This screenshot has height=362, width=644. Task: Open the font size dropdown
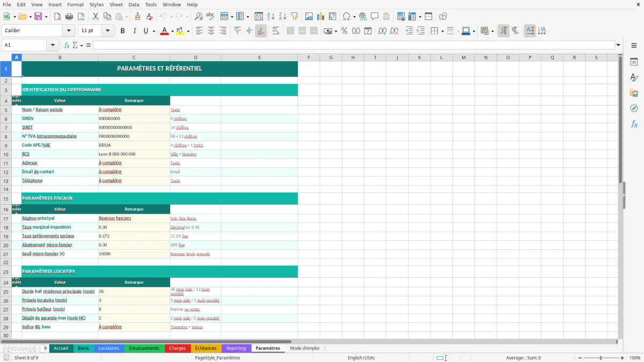(x=107, y=31)
